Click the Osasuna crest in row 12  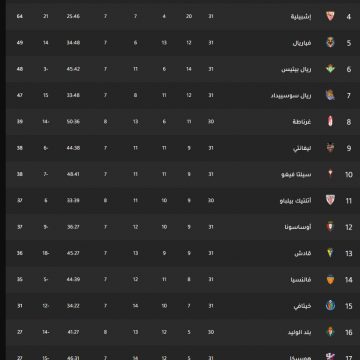point(330,227)
